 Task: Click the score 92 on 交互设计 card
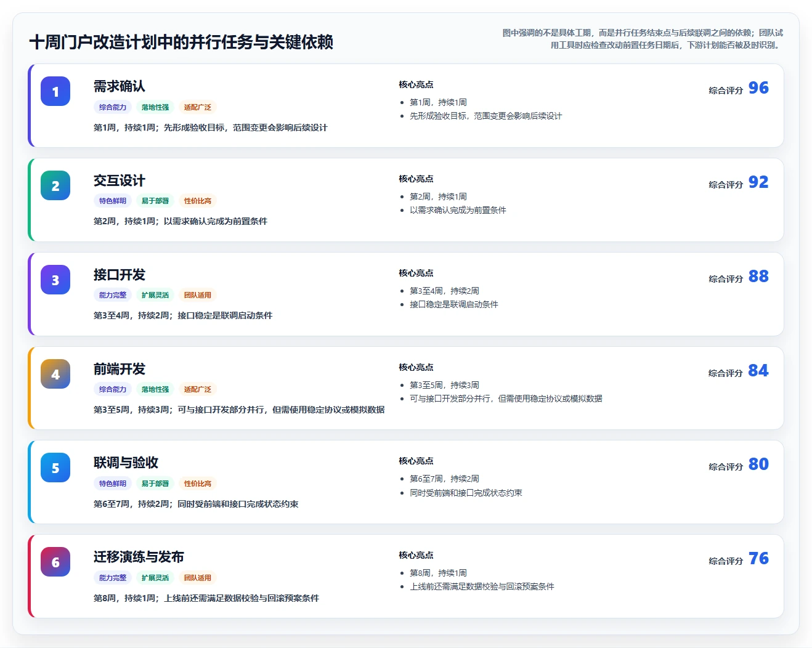pos(758,182)
